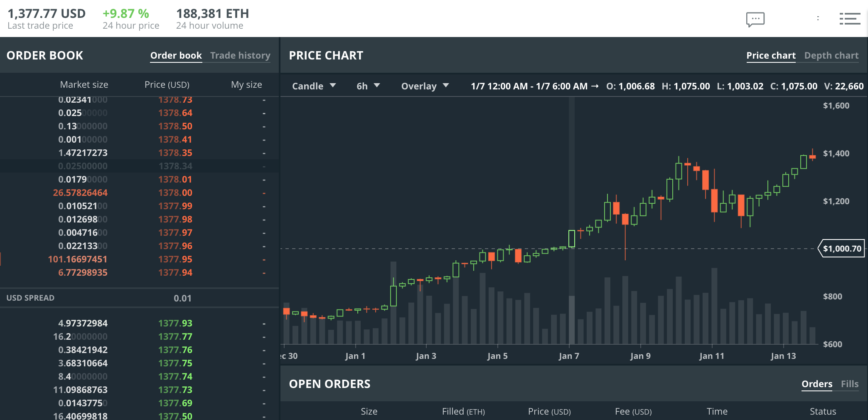Open the 6h interval dropdown
Viewport: 868px width, 420px height.
pyautogui.click(x=368, y=86)
